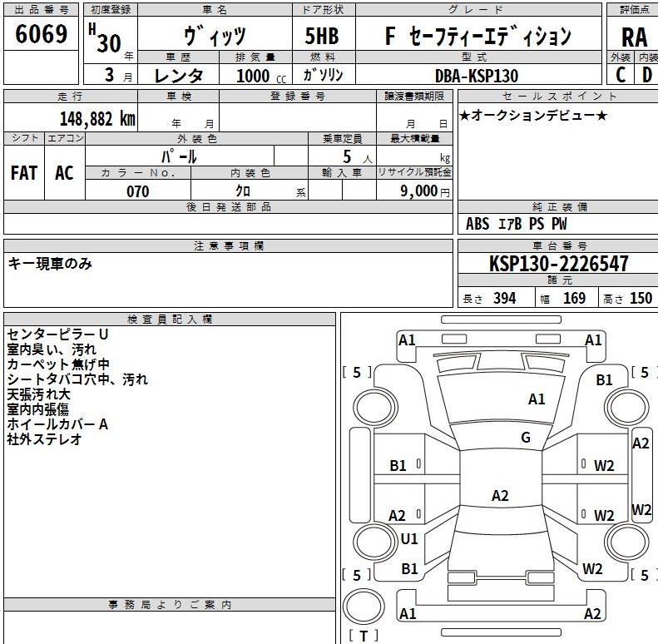Click the car name ヴィッツ
Screen dimensions: 658x644
coord(215,35)
